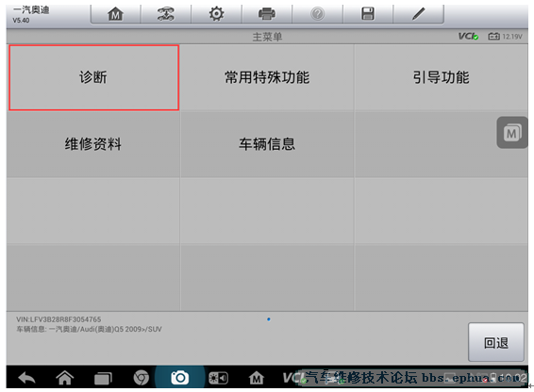Check the VCI connection status icon
Viewport: 534px width, 392px height.
[468, 37]
